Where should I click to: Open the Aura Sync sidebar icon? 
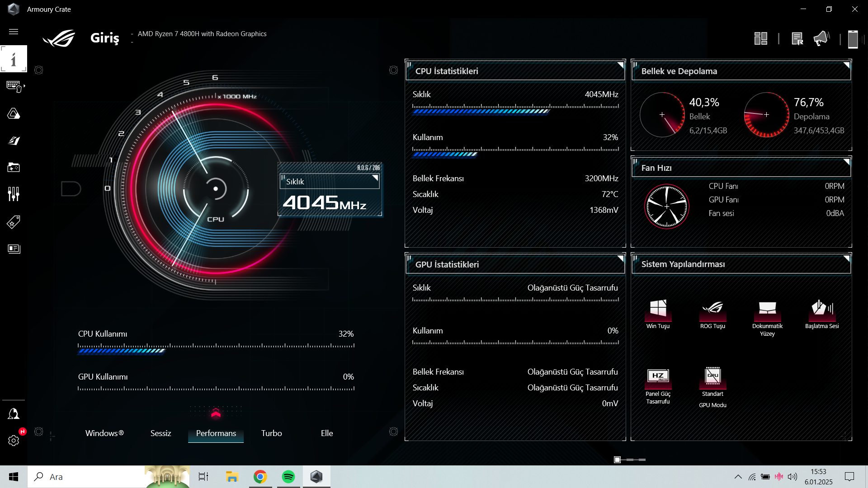pyautogui.click(x=14, y=113)
